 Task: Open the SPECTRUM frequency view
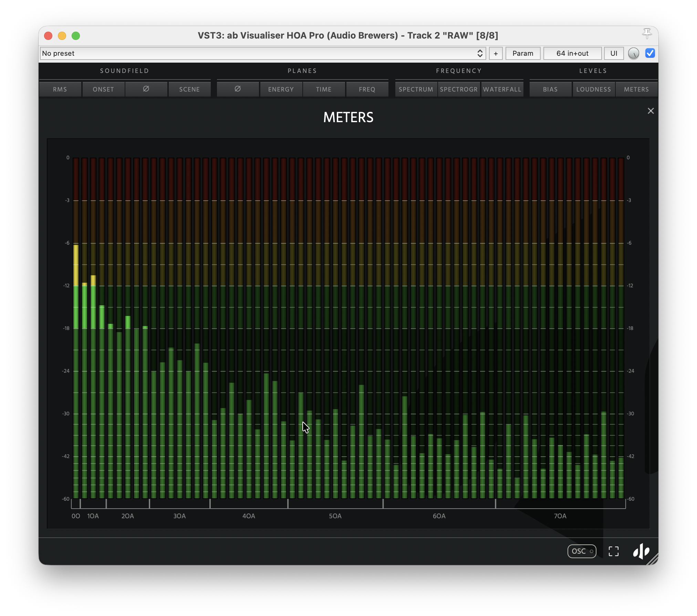click(x=416, y=89)
